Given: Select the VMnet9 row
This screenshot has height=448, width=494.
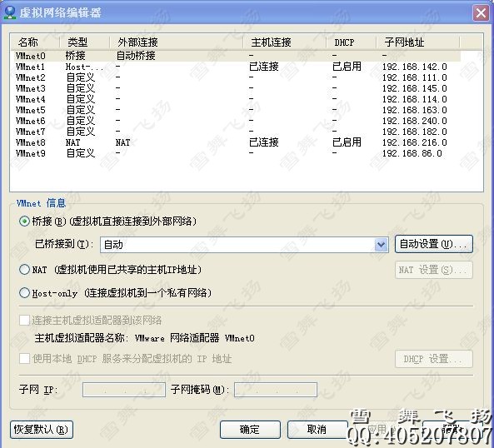Looking at the screenshot, I should click(236, 153).
